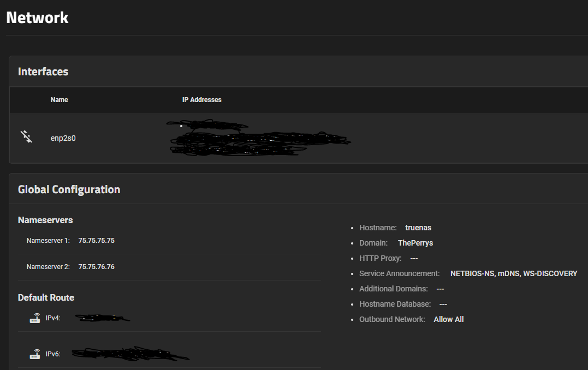Click the IPv4 default route router icon
This screenshot has height=370, width=588.
35,318
